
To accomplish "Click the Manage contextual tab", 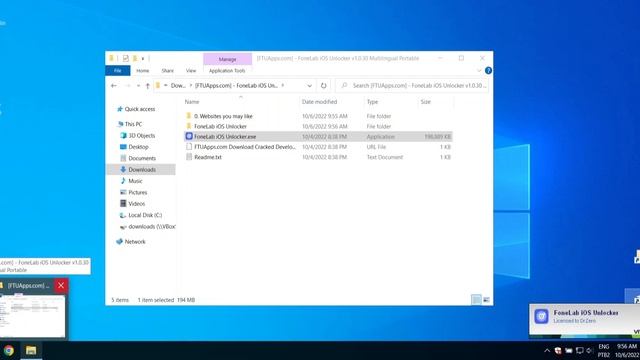I will pos(227,59).
